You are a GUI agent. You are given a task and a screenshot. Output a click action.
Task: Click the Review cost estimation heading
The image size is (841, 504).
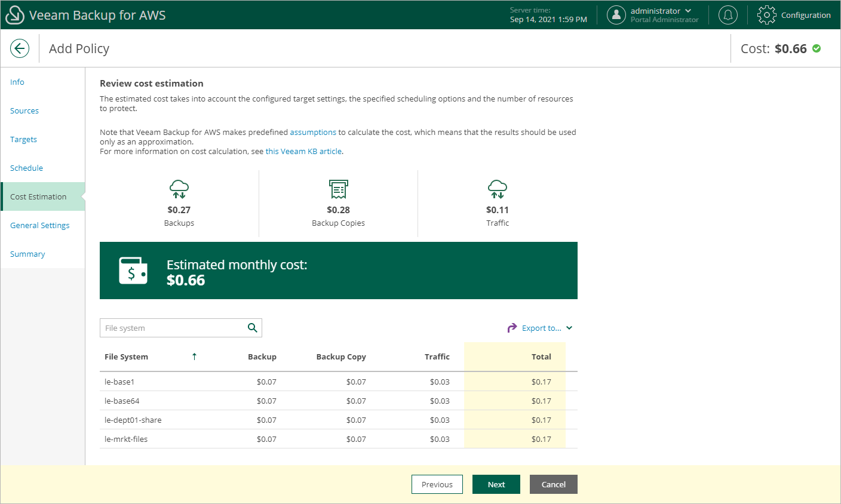152,84
